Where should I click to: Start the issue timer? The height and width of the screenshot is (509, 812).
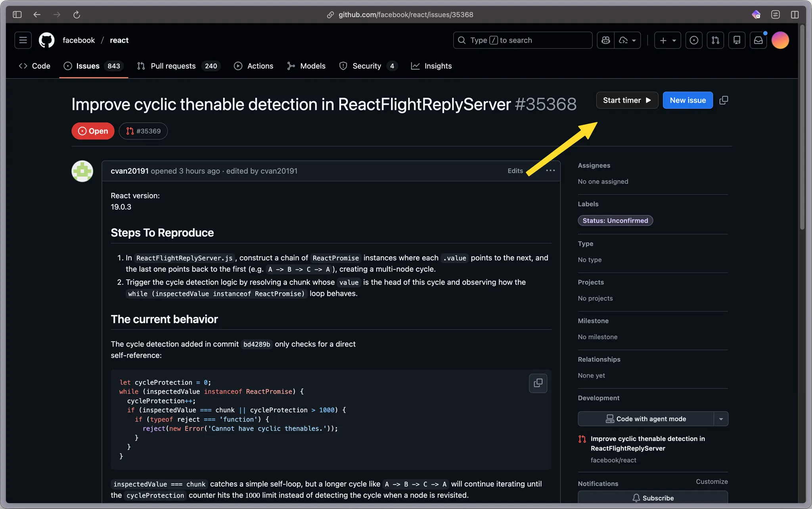(627, 100)
